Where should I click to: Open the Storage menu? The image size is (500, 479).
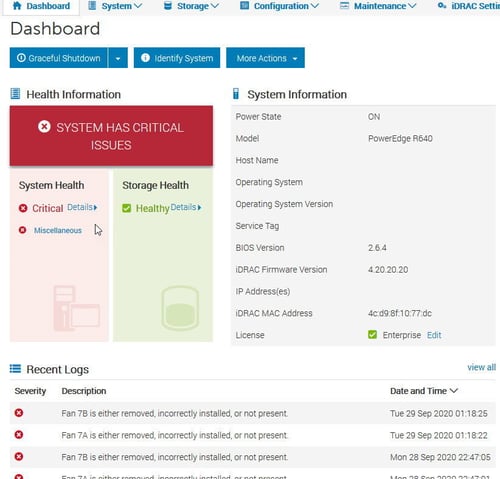[x=192, y=6]
